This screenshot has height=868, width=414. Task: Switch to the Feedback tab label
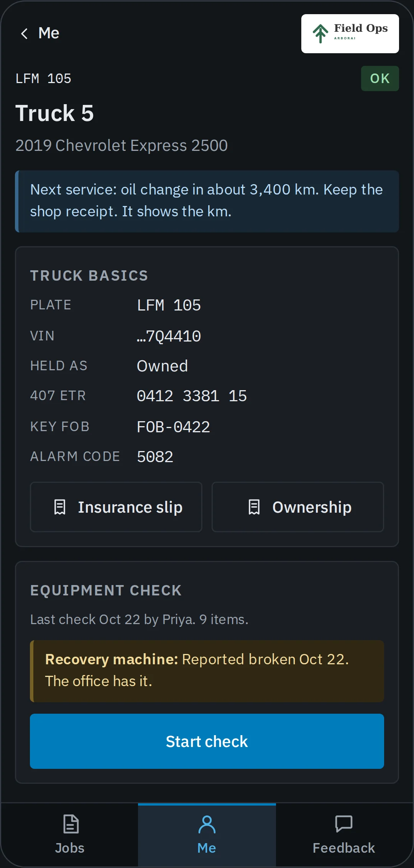tap(344, 848)
